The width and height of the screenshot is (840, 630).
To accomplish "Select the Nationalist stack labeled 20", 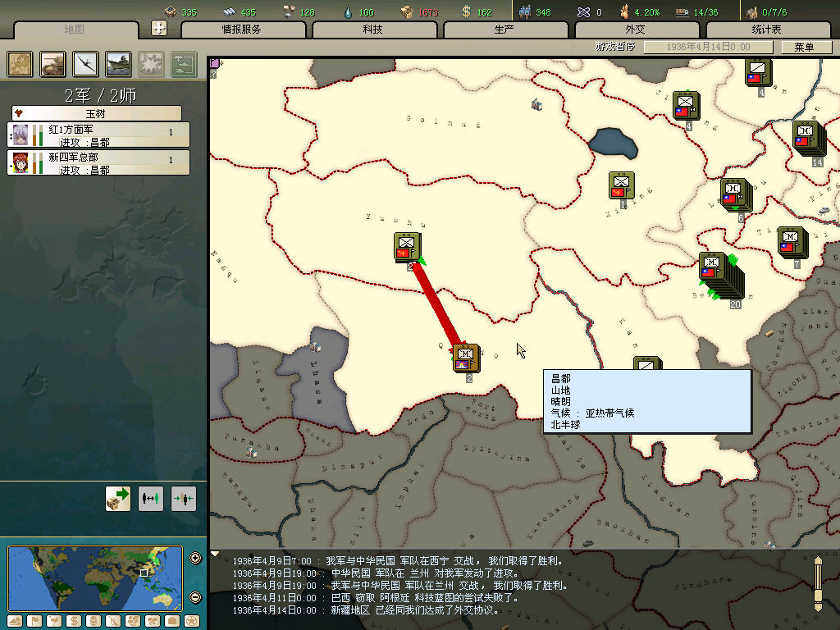I will click(x=720, y=276).
